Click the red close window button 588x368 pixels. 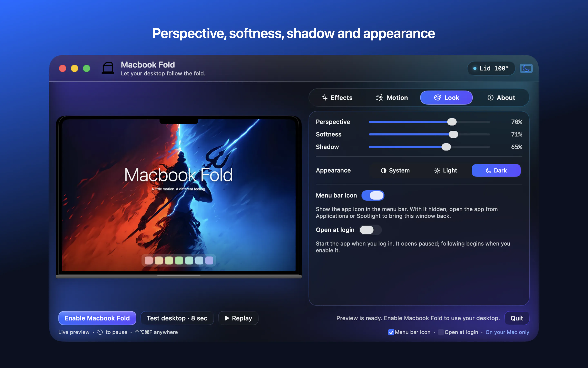coord(62,68)
